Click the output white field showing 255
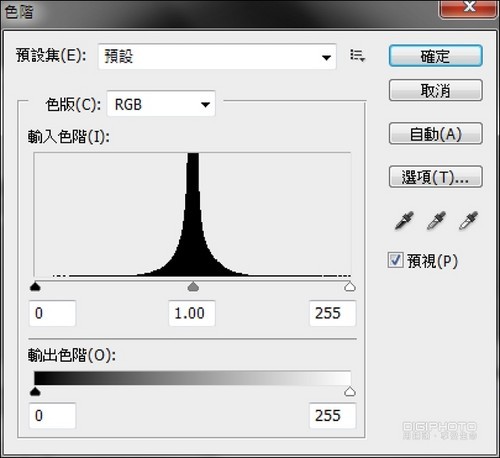 (x=333, y=416)
